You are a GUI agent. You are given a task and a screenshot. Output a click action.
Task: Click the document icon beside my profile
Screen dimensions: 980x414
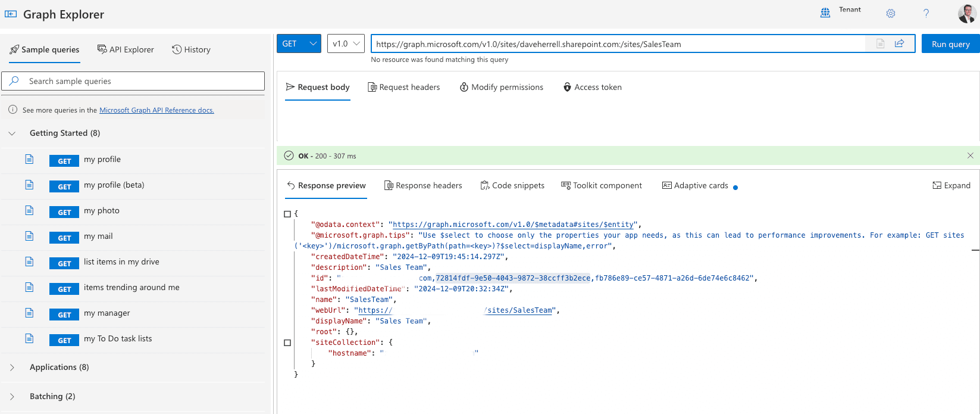pyautogui.click(x=29, y=159)
